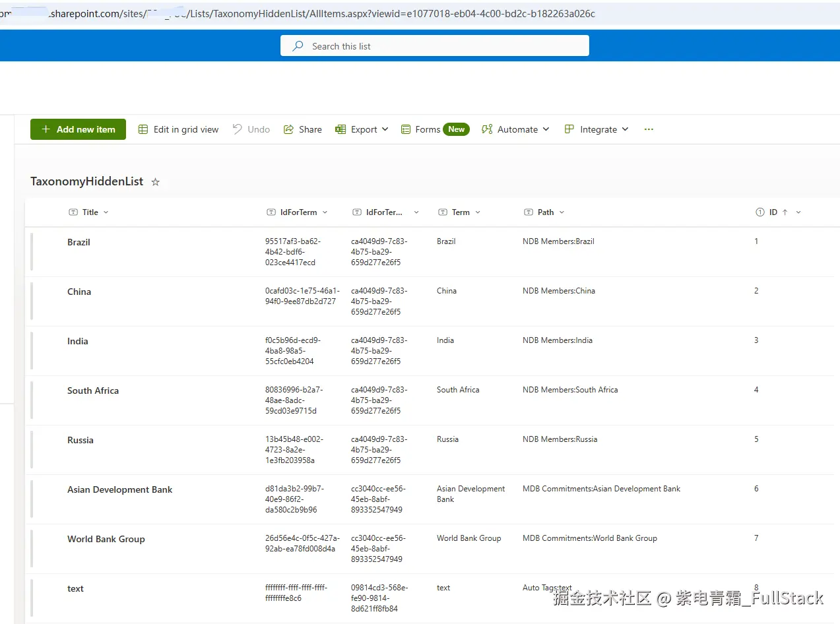The width and height of the screenshot is (840, 624).
Task: Click the Undo arrow icon
Action: pos(237,129)
